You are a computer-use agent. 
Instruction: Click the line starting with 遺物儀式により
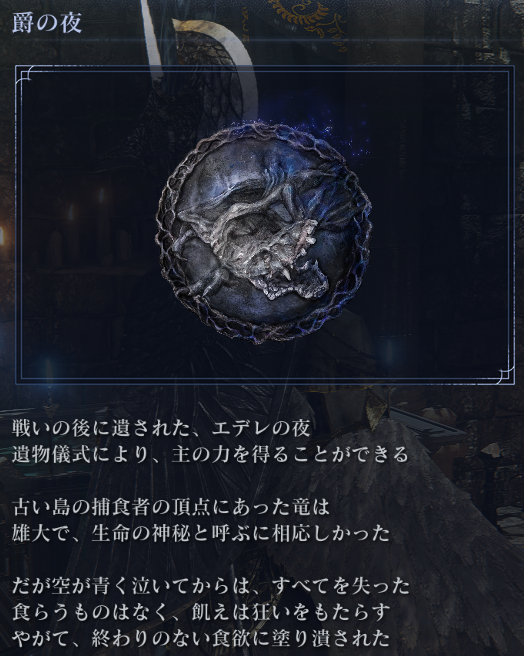click(210, 455)
